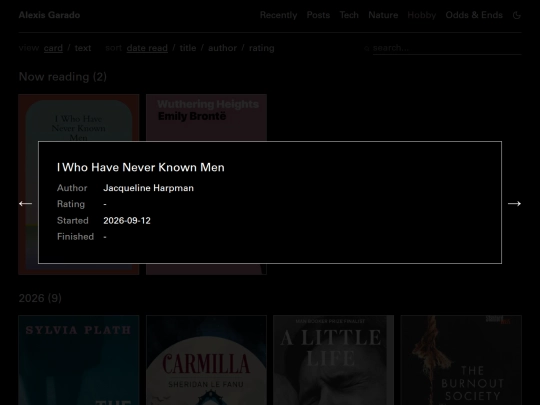Open the Odds & Ends section

coord(474,15)
